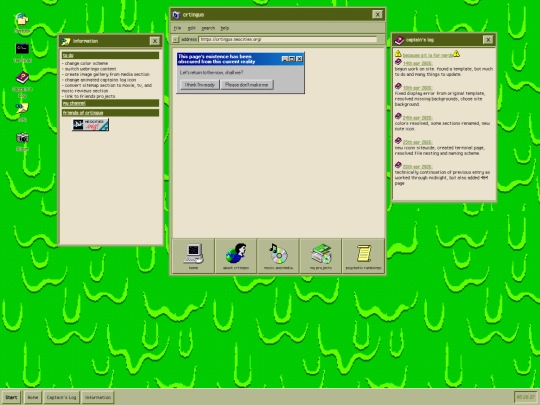Image resolution: width=540 pixels, height=405 pixels.
Task: Close the obscured-page popup dialog
Action: point(299,59)
